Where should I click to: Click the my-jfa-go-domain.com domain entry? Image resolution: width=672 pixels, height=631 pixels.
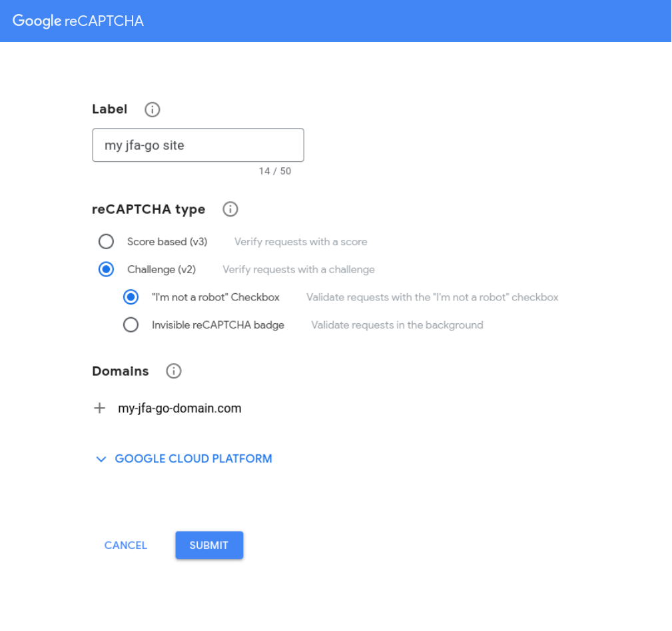click(180, 408)
